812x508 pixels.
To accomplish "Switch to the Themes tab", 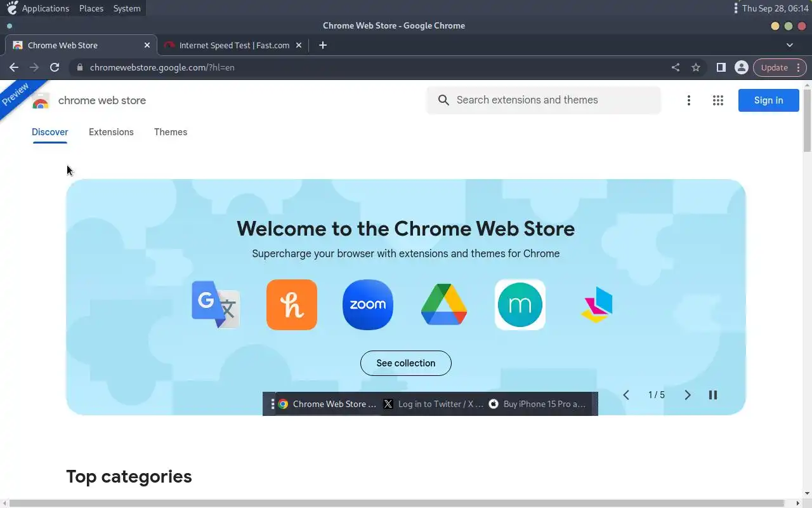I will tap(171, 132).
